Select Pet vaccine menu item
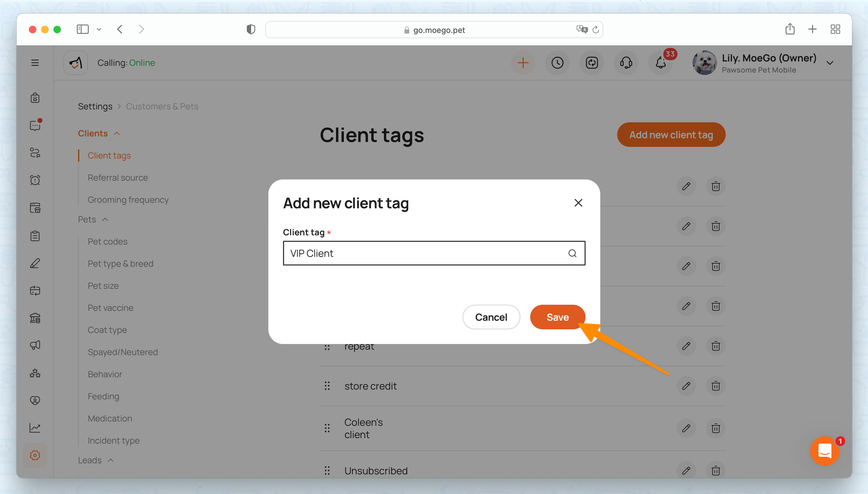This screenshot has height=494, width=868. click(110, 308)
